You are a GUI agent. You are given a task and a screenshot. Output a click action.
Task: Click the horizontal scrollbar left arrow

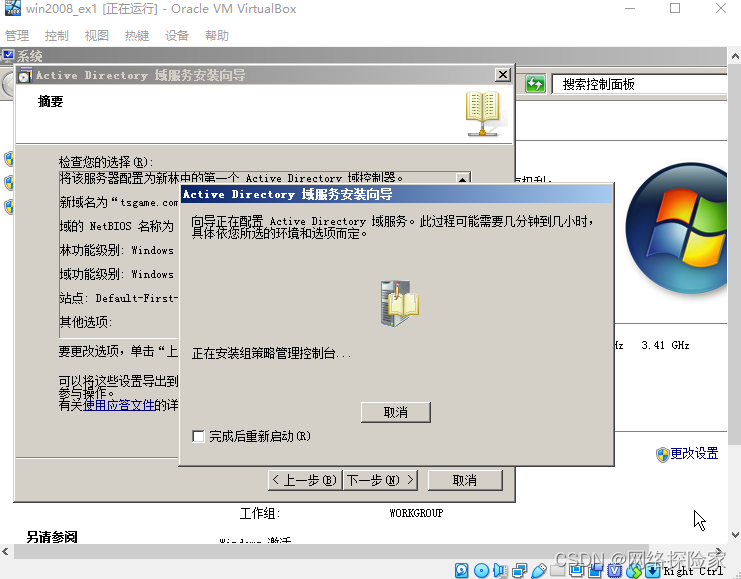click(x=6, y=551)
